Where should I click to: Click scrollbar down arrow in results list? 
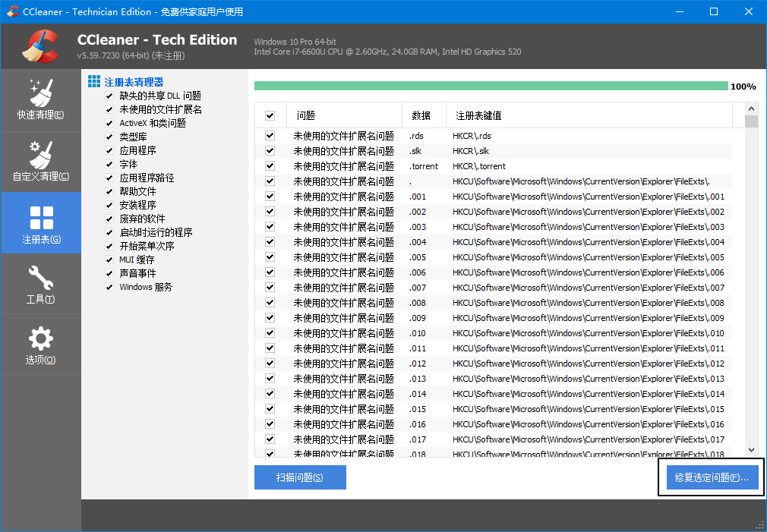pos(751,450)
